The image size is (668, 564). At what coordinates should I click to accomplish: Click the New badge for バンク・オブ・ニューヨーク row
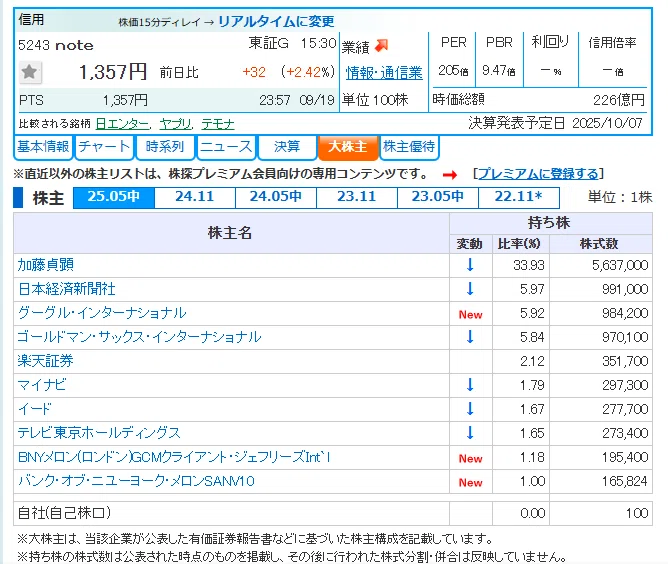click(470, 482)
